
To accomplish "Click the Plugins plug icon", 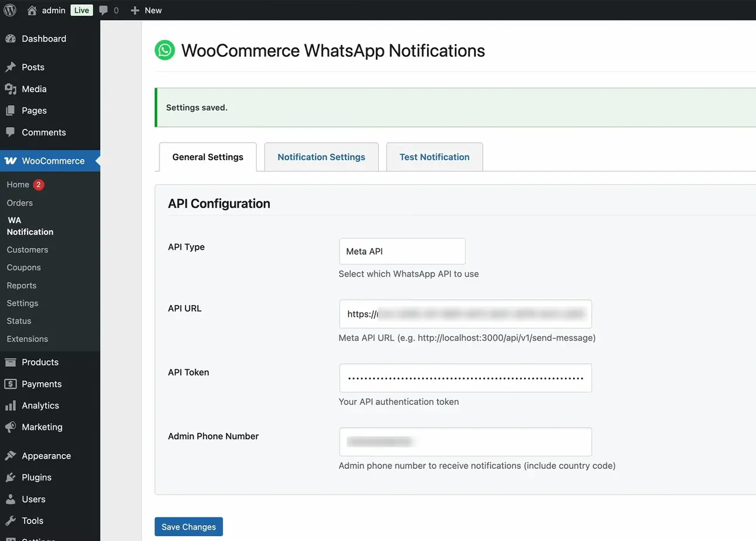I will (x=11, y=478).
